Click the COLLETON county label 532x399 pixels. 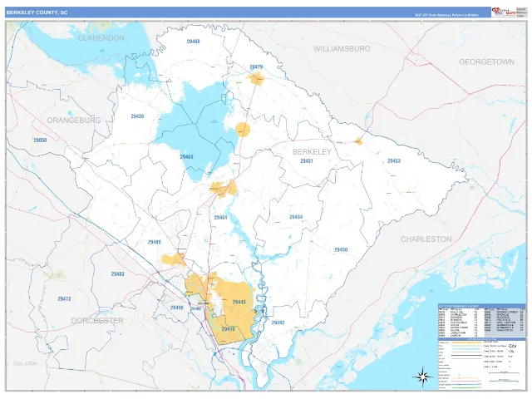click(26, 363)
